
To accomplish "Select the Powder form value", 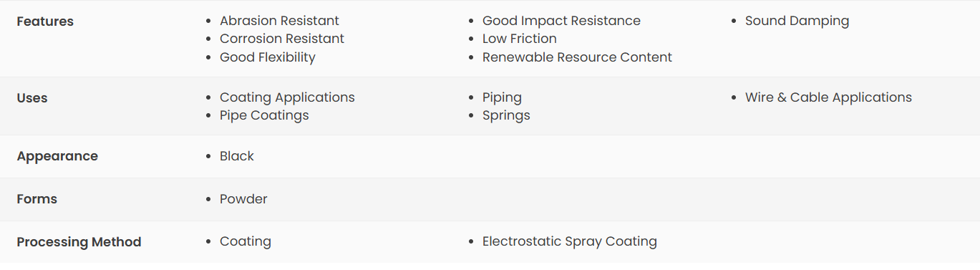I will [243, 199].
